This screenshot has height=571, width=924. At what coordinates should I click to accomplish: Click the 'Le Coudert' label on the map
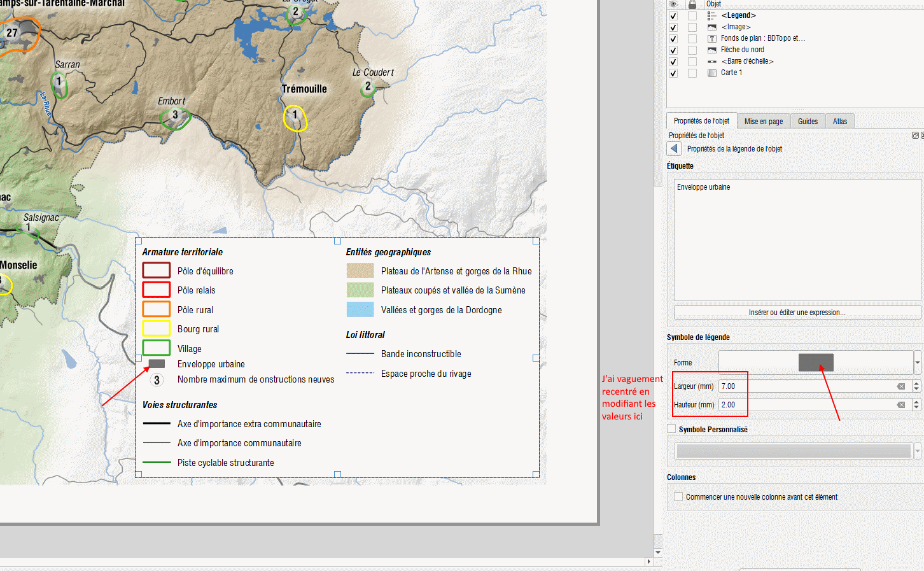tap(373, 73)
